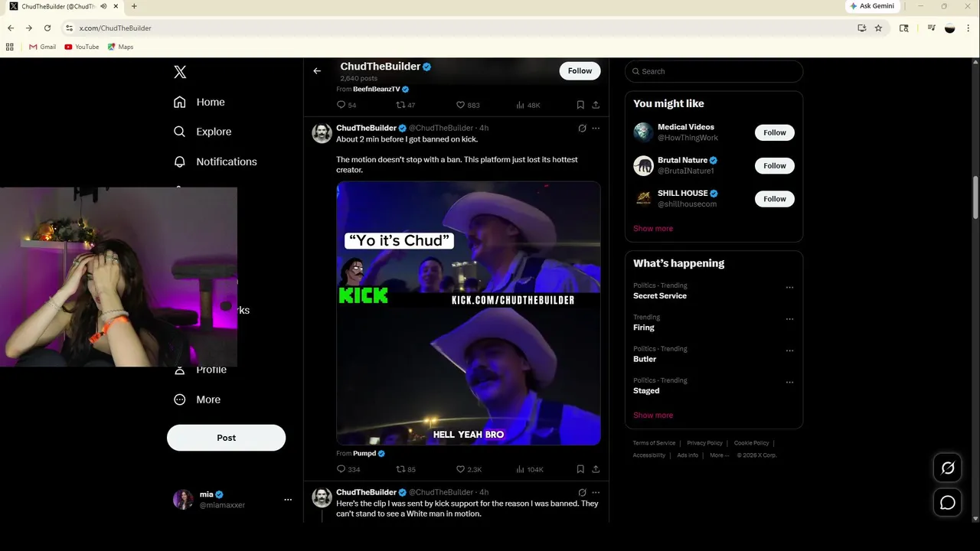Click the back arrow on profile header
980x551 pixels.
point(317,71)
